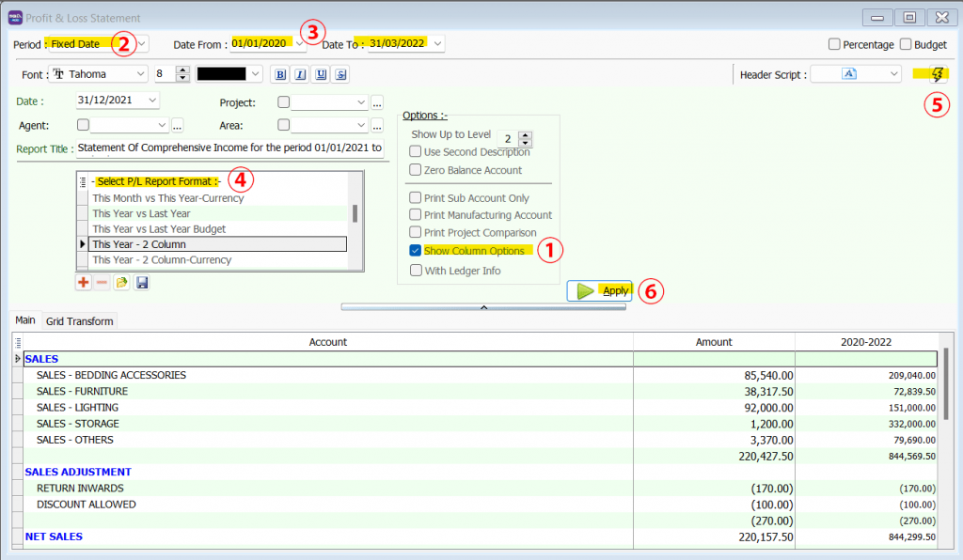
Task: Click the Account column header
Action: [x=328, y=342]
